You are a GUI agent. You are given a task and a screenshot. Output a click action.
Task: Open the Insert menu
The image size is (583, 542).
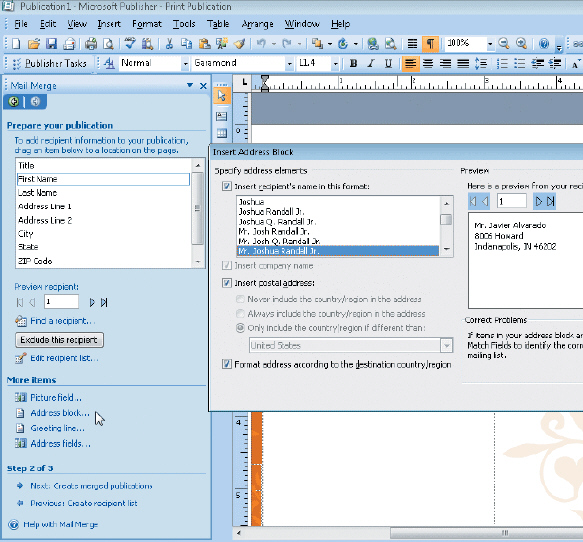(109, 24)
